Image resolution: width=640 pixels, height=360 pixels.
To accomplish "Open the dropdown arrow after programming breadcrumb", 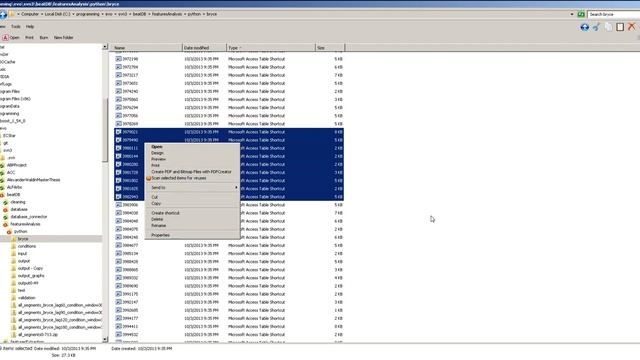I will pos(102,14).
